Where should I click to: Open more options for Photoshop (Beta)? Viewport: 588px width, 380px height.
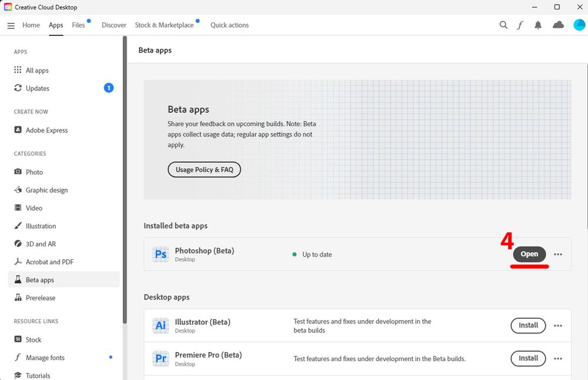[x=558, y=255]
